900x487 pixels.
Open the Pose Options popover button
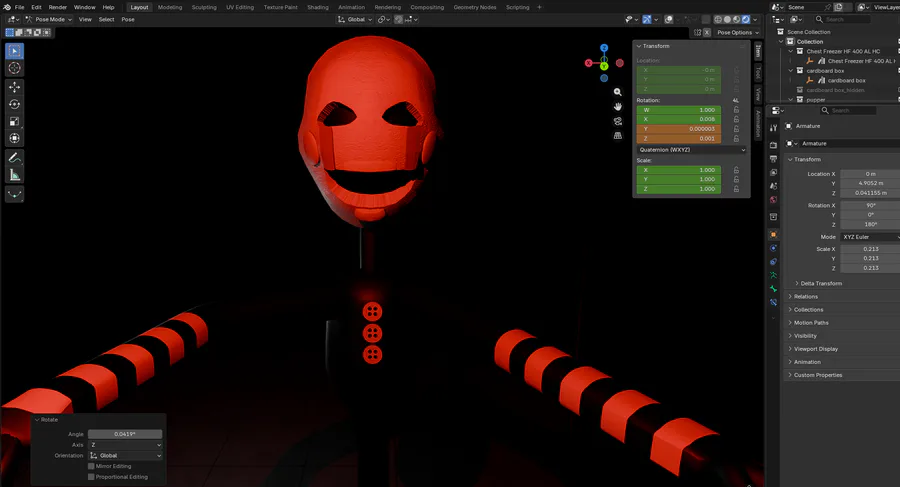point(735,32)
